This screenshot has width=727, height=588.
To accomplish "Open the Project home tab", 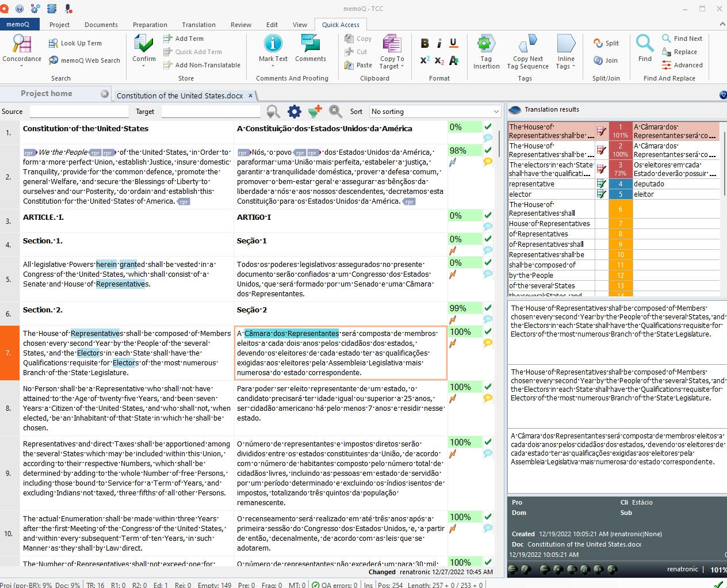I will (x=47, y=94).
